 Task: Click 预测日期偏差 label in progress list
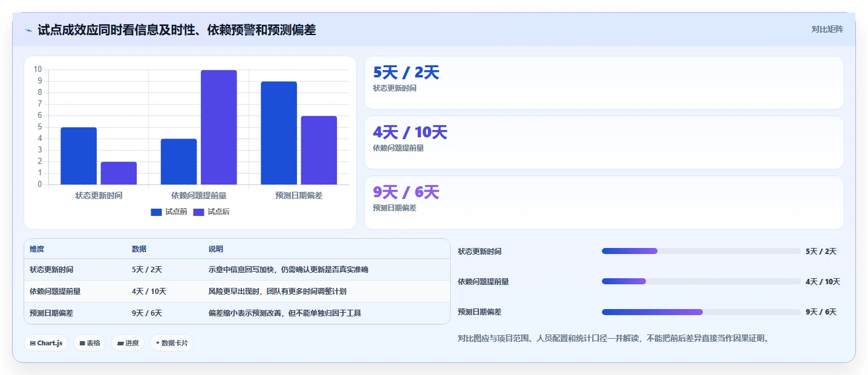coord(480,312)
